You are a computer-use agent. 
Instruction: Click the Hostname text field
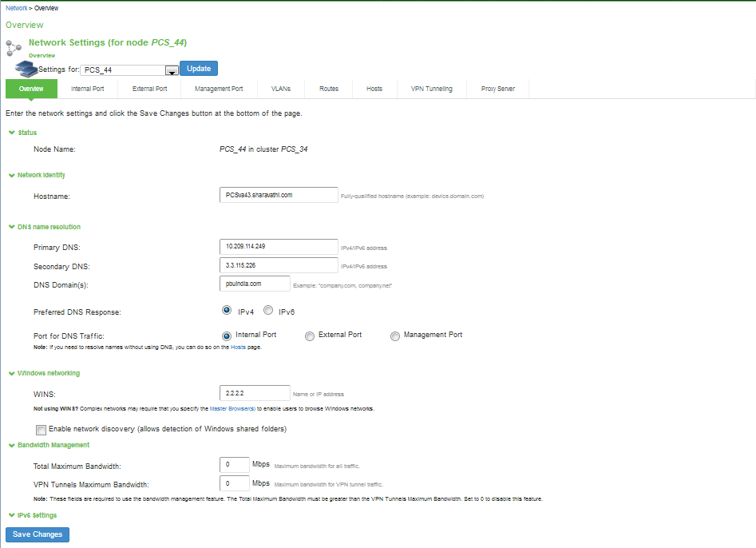278,195
